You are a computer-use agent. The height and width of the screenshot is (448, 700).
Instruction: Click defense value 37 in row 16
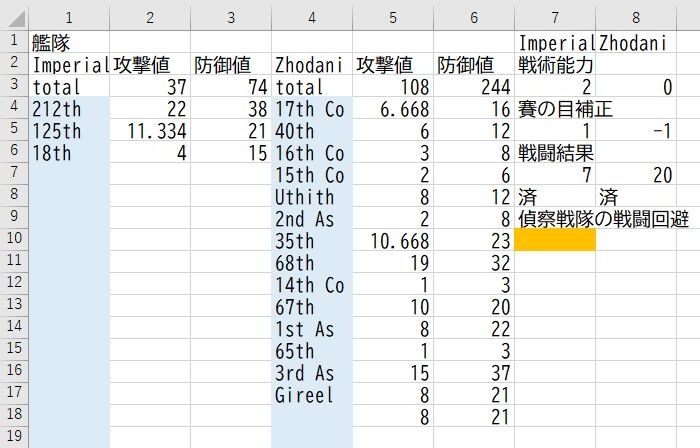474,371
